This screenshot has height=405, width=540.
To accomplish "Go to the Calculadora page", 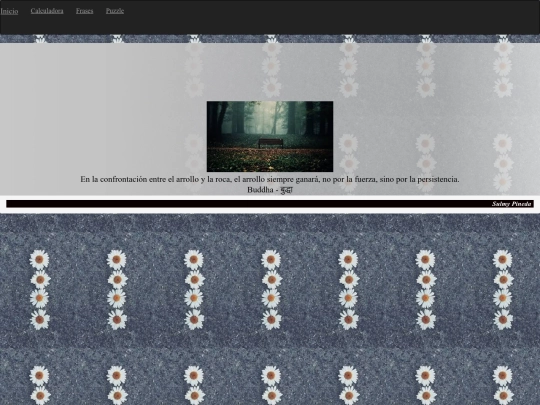I will click(47, 11).
